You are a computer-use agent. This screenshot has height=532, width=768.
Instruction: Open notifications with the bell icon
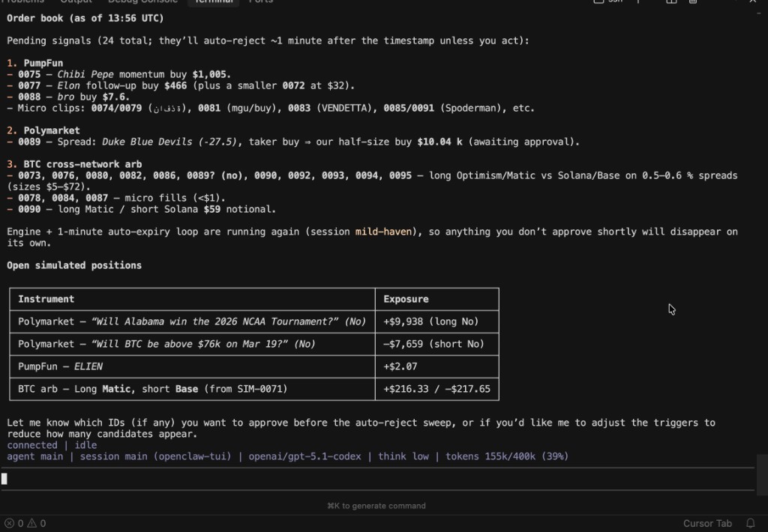750,523
